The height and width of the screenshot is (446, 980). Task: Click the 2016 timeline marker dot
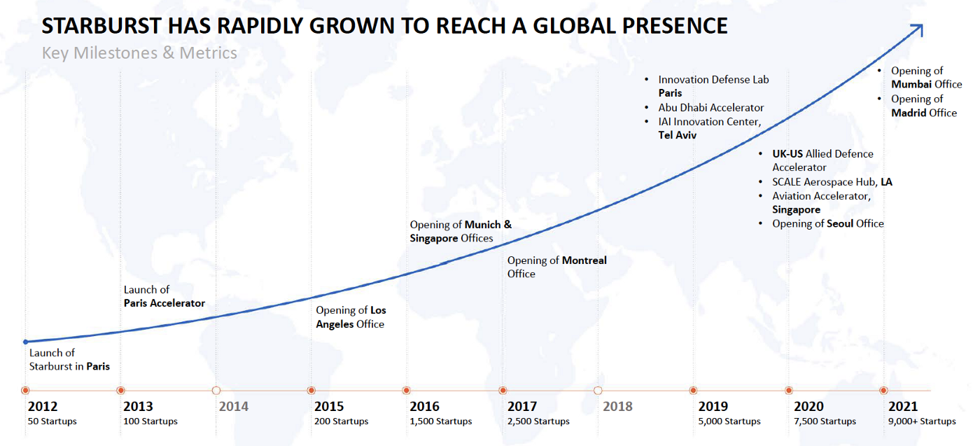pos(407,390)
